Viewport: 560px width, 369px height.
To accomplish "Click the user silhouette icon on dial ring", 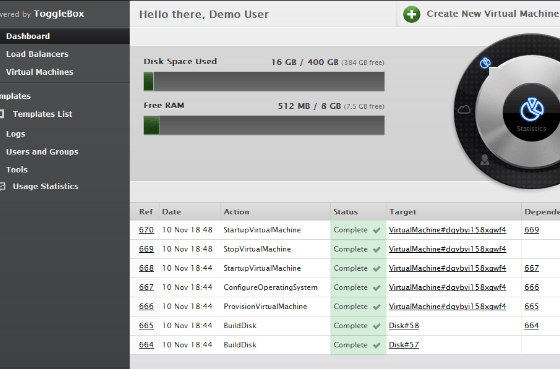I will (x=484, y=159).
